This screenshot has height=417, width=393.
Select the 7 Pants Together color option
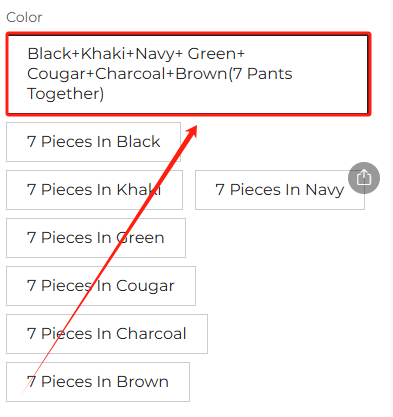pos(188,74)
